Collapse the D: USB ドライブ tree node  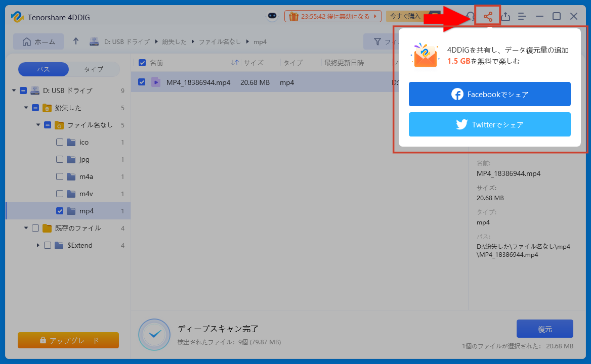click(x=14, y=90)
